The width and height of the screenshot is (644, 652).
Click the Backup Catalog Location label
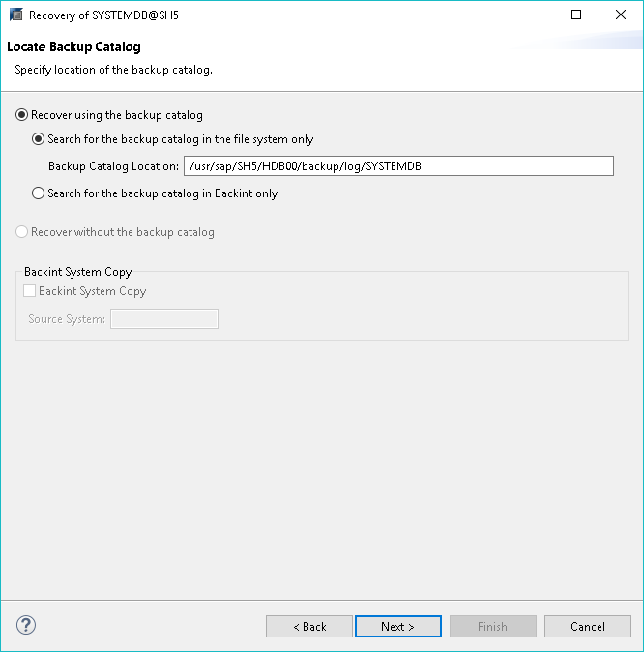[x=113, y=166]
